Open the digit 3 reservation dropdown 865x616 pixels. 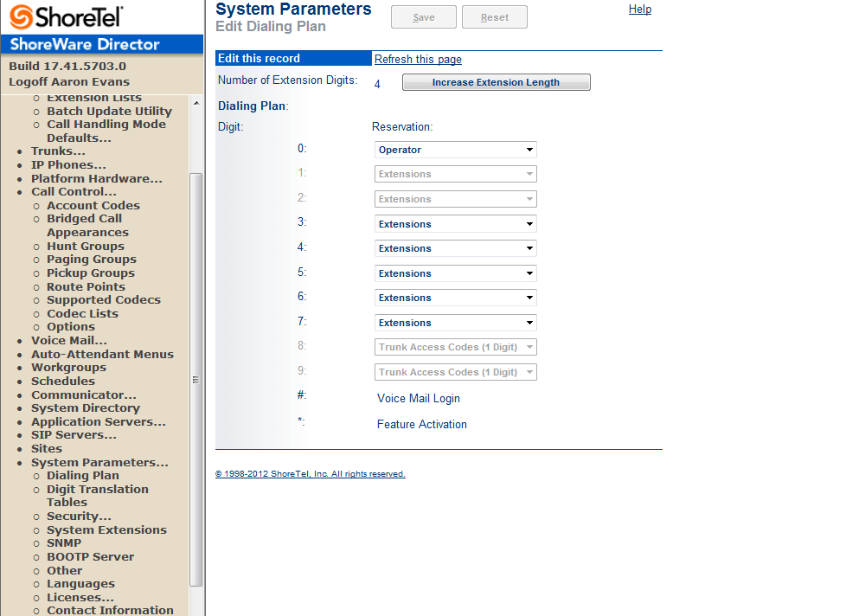pos(456,223)
